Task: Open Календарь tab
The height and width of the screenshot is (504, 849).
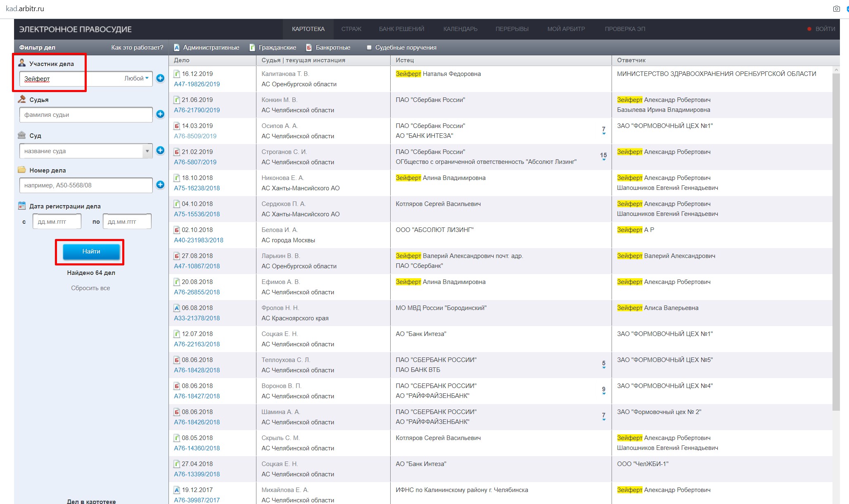Action: 460,29
